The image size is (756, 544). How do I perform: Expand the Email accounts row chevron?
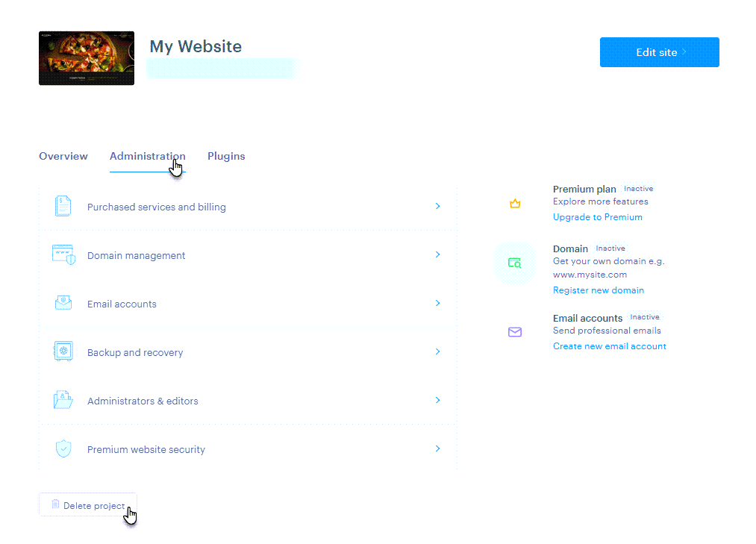click(438, 303)
